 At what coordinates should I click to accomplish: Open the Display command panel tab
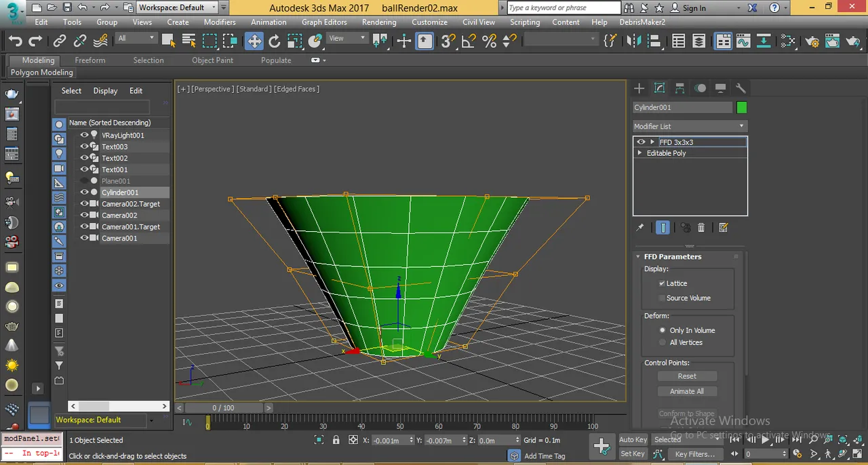(720, 88)
